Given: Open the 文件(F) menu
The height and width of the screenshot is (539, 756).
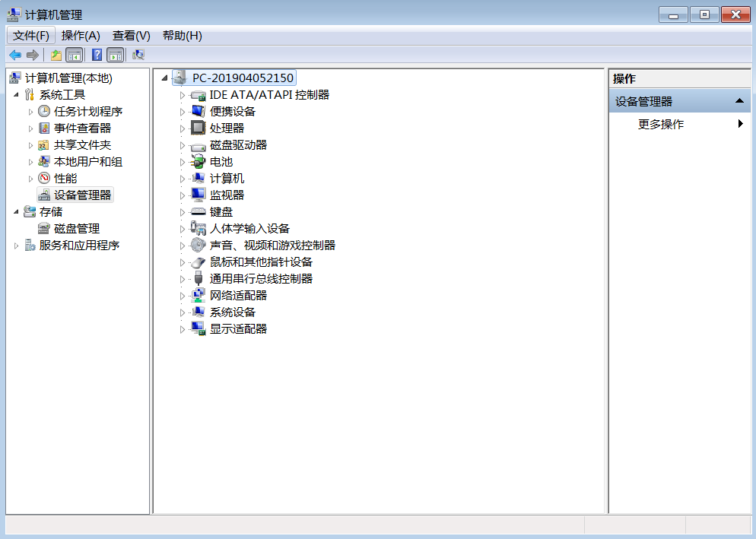Looking at the screenshot, I should point(31,36).
